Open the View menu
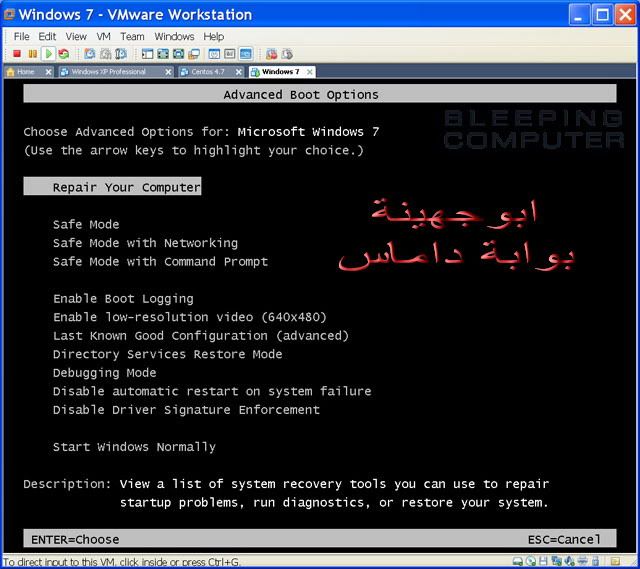Viewport: 640px width, 569px height. [76, 36]
